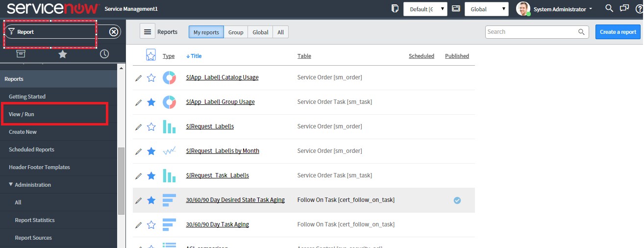Viewport: 644px width, 248px height.
Task: Click horizontal bar icon for 30/60/90 Day Task Aging
Action: [169, 224]
